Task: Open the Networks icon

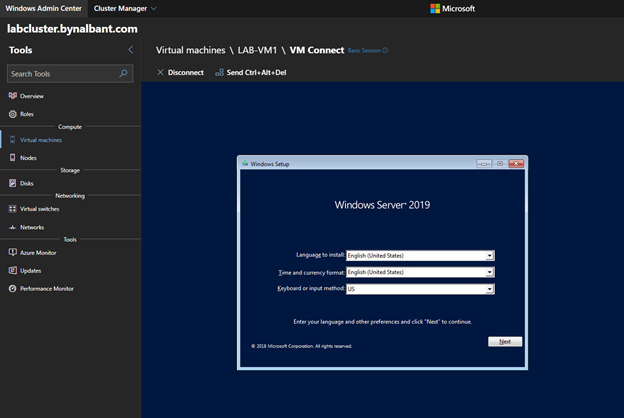Action: 13,227
